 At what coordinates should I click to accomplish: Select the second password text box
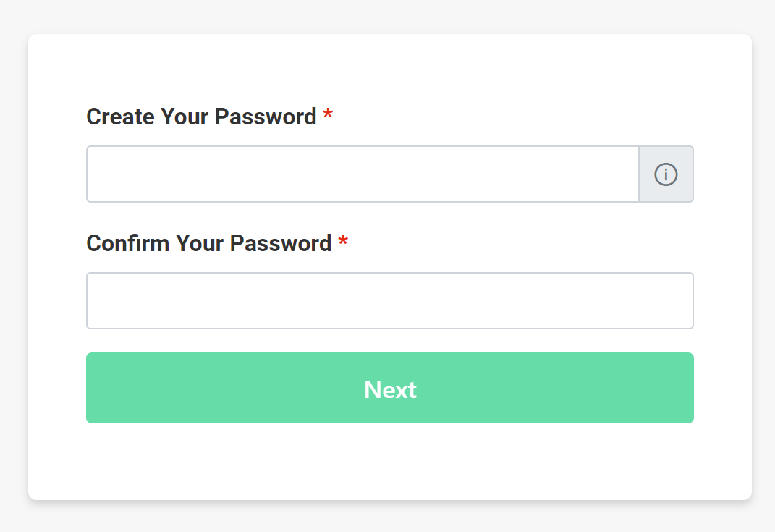pos(390,300)
